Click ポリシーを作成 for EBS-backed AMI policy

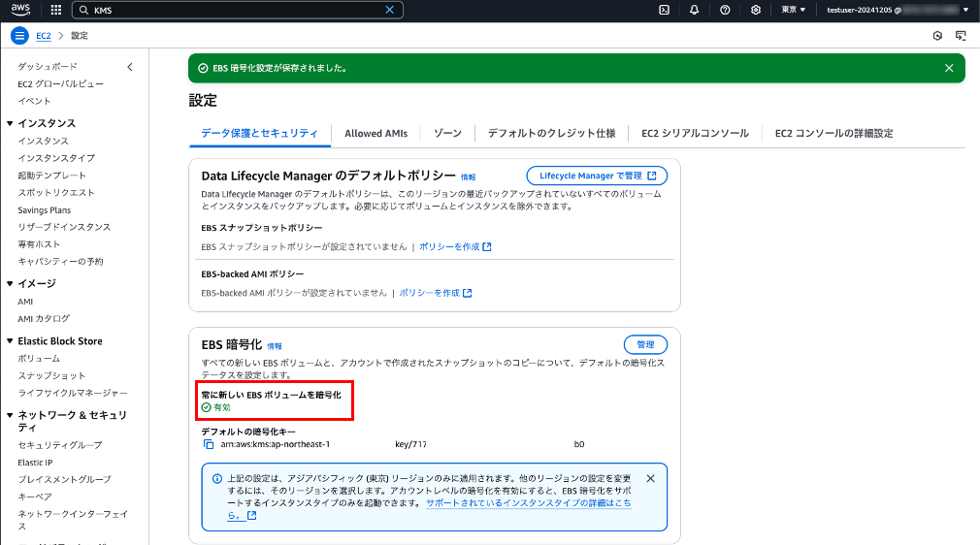click(435, 293)
